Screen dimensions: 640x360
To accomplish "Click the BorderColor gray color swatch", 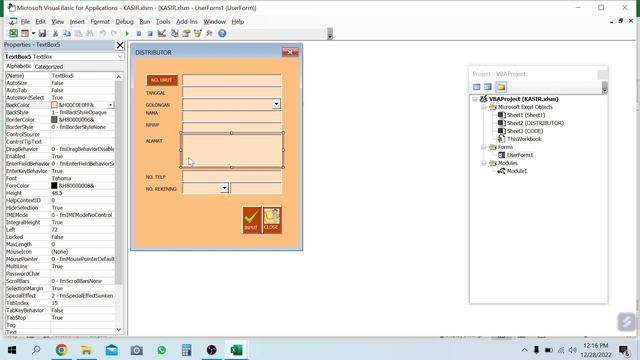I will click(54, 120).
